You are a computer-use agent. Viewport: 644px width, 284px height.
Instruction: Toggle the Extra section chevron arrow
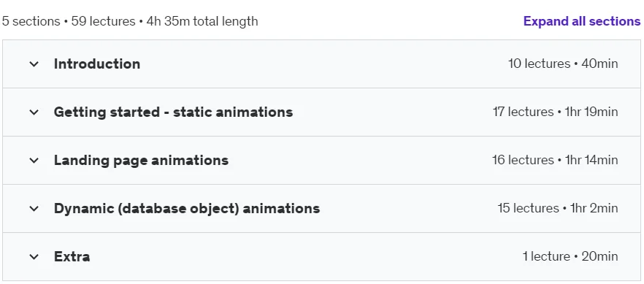point(34,256)
